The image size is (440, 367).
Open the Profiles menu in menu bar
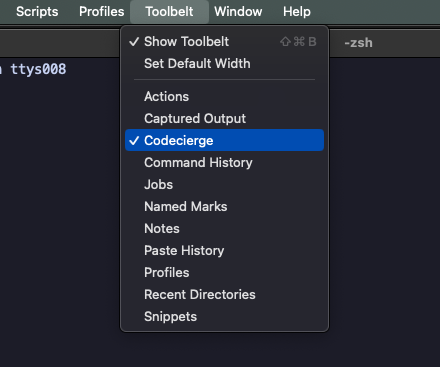click(x=101, y=12)
